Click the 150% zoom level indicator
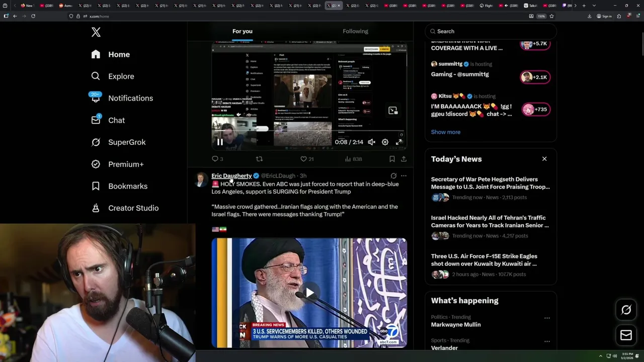This screenshot has height=362, width=644. click(x=541, y=16)
